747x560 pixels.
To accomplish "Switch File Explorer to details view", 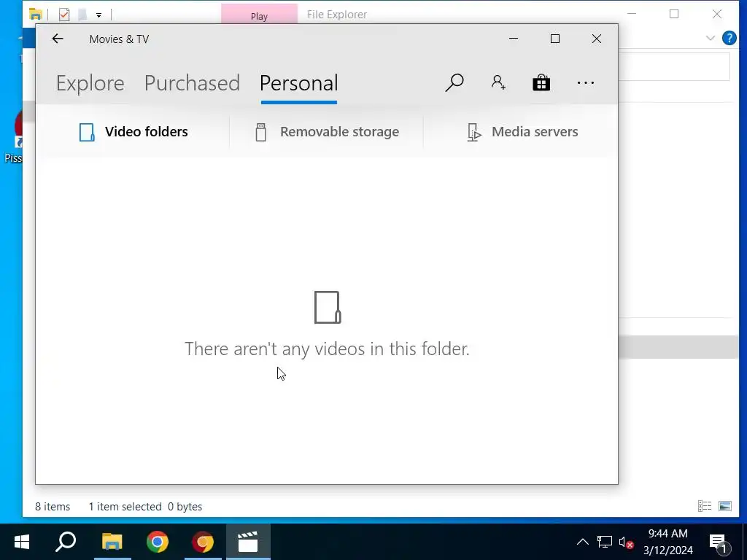I will [x=705, y=506].
